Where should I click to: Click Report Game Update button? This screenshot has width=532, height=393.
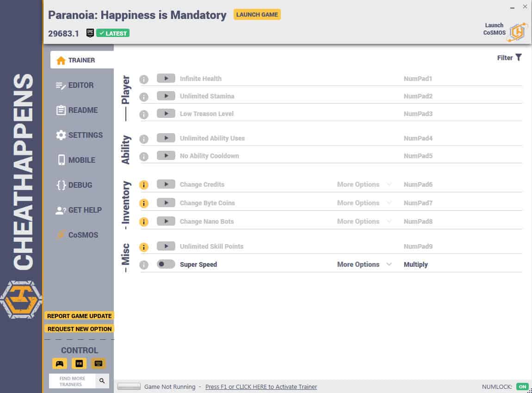coord(80,316)
